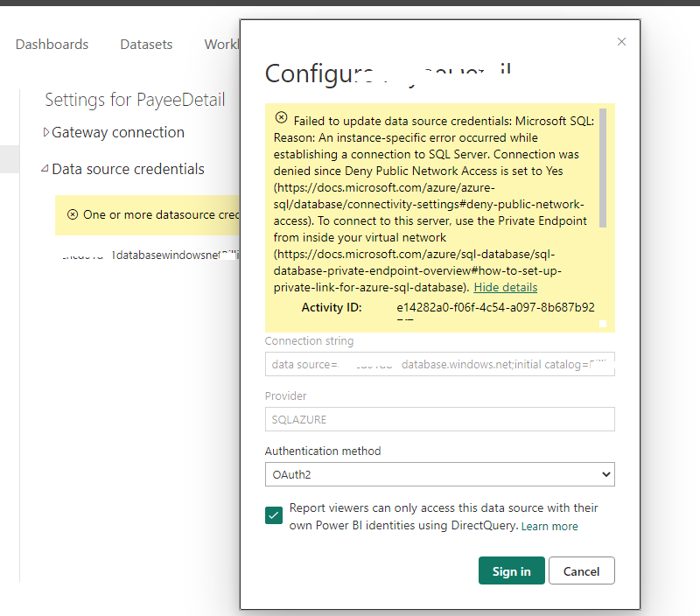Toggle the DirectQuery identities checkbox

(x=274, y=515)
